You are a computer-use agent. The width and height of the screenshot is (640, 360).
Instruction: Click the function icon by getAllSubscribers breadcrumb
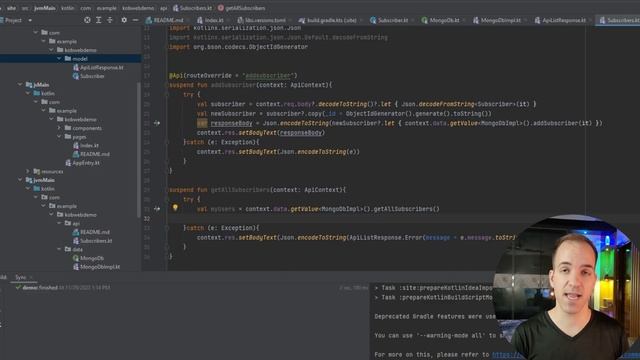coord(221,8)
